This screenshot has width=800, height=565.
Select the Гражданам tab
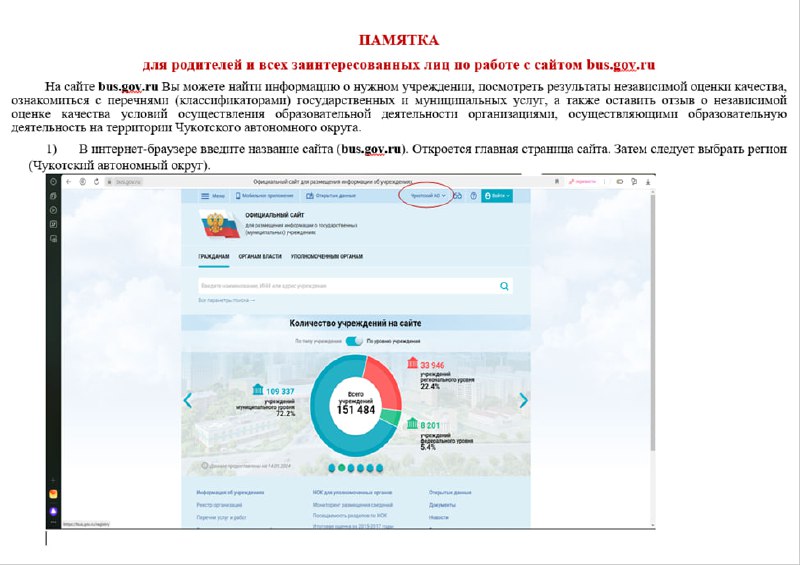click(214, 257)
